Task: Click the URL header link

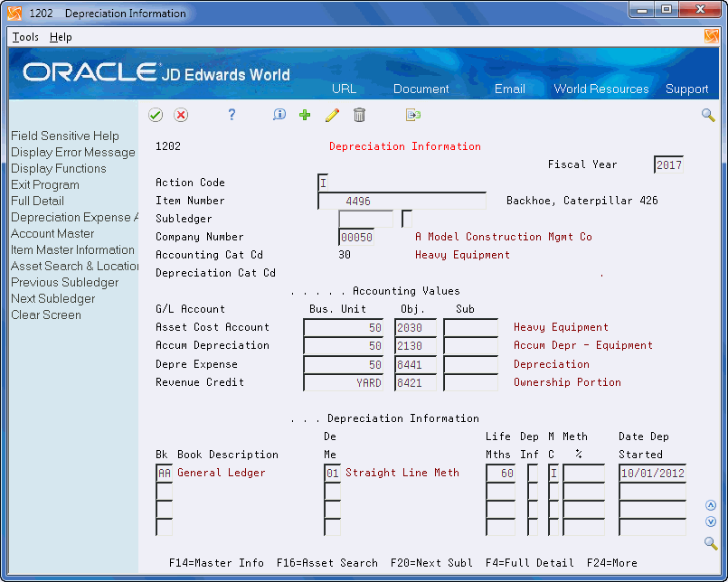Action: pyautogui.click(x=344, y=89)
